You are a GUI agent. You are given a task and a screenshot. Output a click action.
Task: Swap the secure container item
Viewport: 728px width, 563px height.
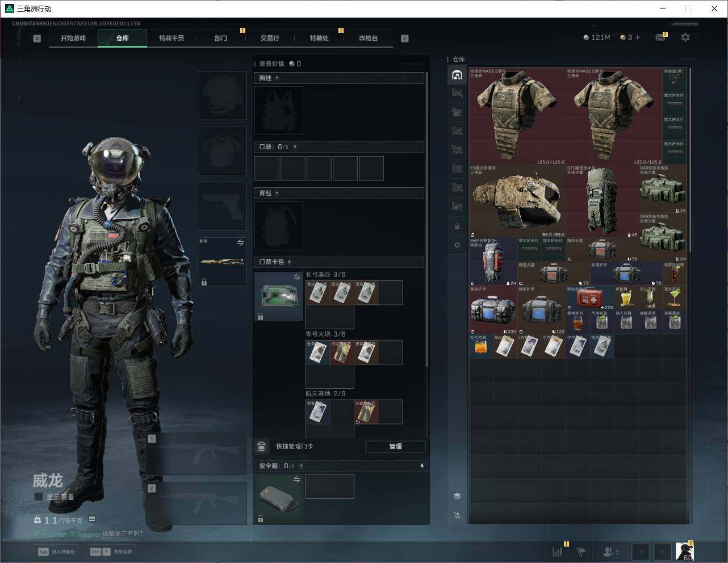[296, 480]
